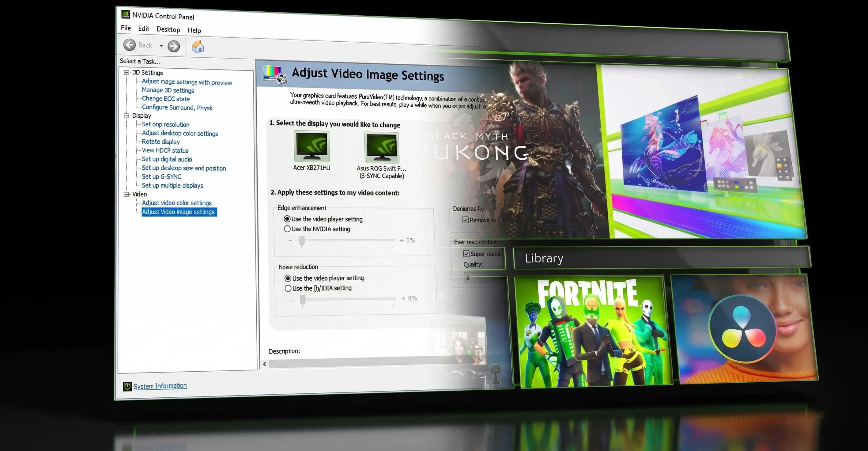Select edge enhancement NVIDIA setting radio
868x451 pixels.
tap(287, 229)
